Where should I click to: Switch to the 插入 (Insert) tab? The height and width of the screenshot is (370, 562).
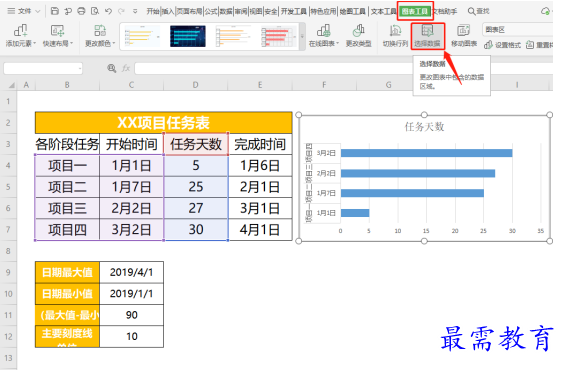168,11
